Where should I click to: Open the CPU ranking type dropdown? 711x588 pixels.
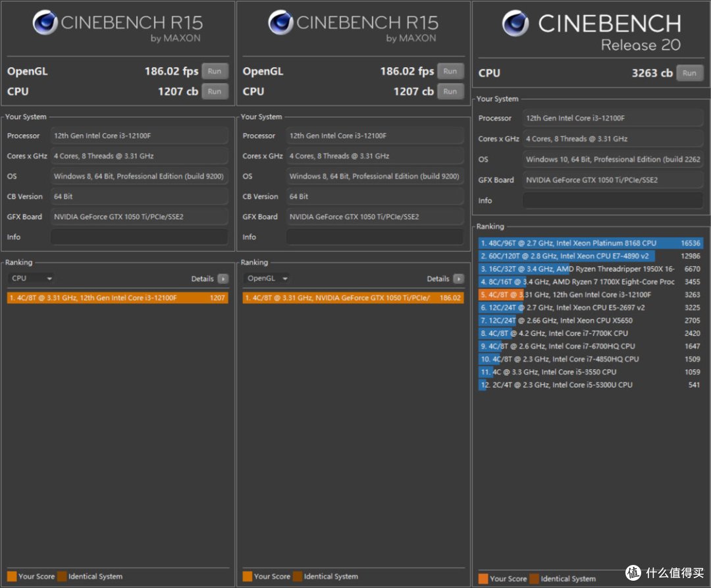pyautogui.click(x=32, y=279)
